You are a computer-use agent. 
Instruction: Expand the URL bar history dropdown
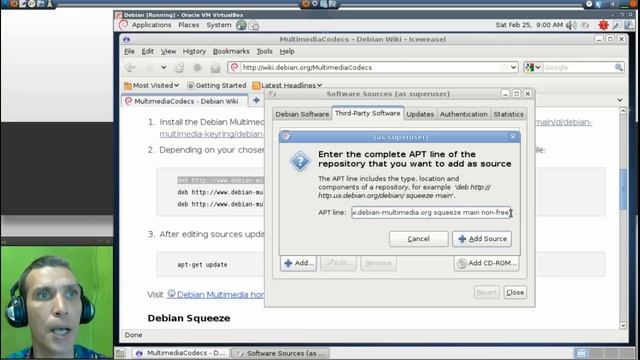(513, 67)
